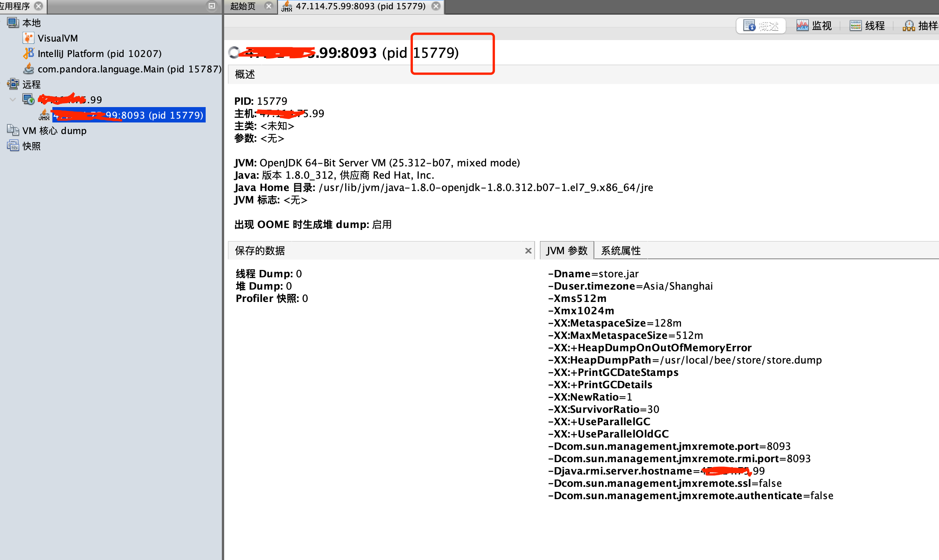The image size is (939, 560).
Task: Open the Monitor (监视) view
Action: point(814,26)
